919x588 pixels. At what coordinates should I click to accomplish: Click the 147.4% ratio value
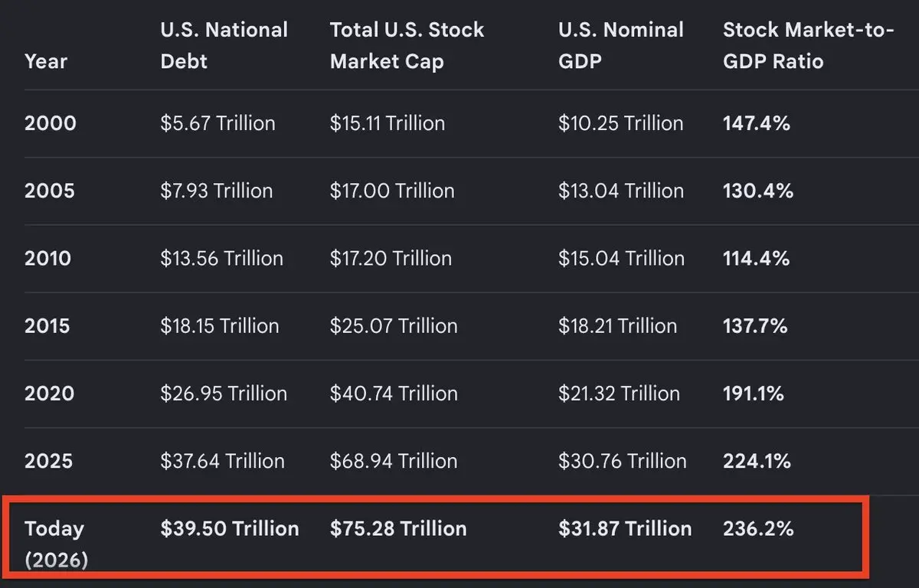pyautogui.click(x=757, y=124)
